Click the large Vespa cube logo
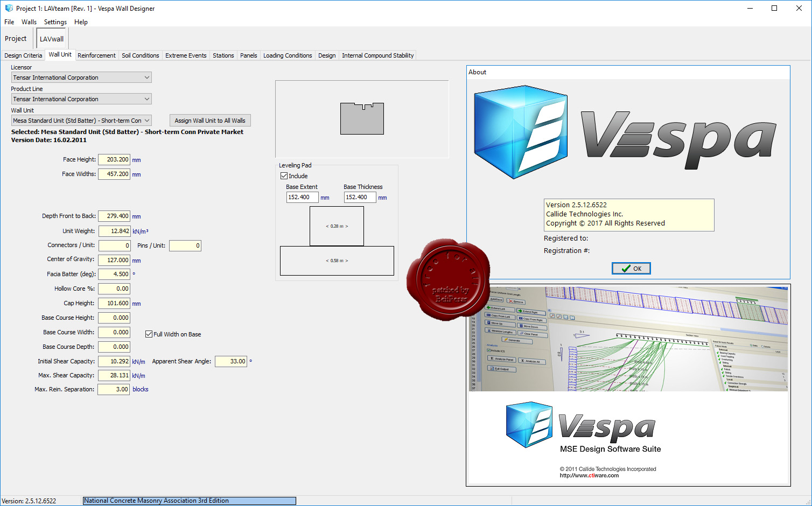 (520, 132)
